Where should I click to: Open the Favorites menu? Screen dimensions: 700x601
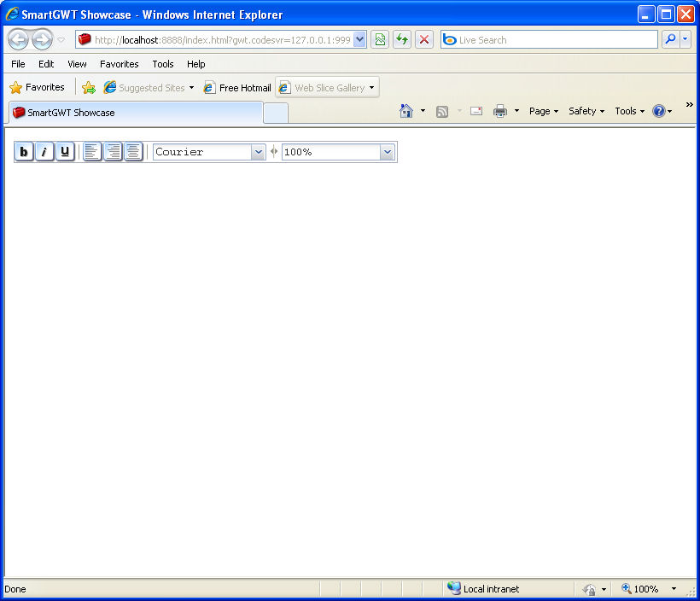pos(120,64)
